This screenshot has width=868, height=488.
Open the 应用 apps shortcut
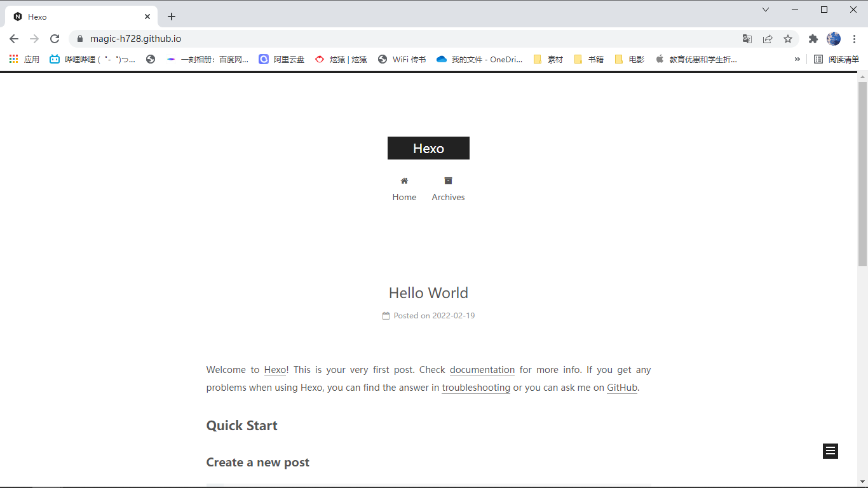pyautogui.click(x=24, y=59)
